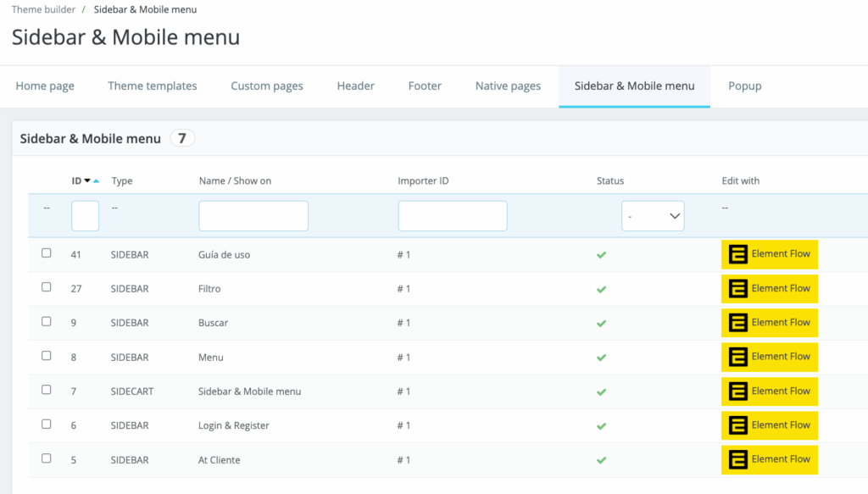This screenshot has height=494, width=868.
Task: Click the 'Guía de uso' name cell
Action: tap(224, 255)
